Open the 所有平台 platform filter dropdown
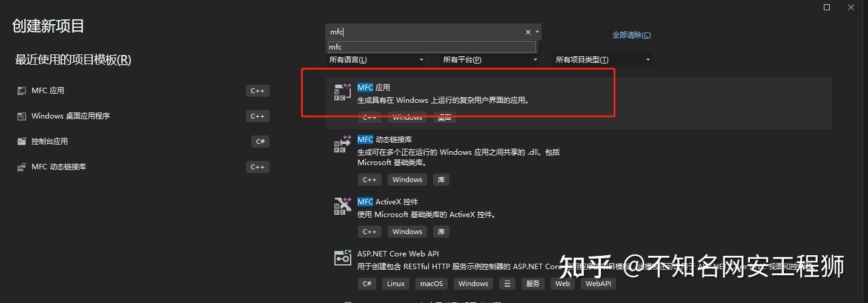868x303 pixels. tap(490, 60)
